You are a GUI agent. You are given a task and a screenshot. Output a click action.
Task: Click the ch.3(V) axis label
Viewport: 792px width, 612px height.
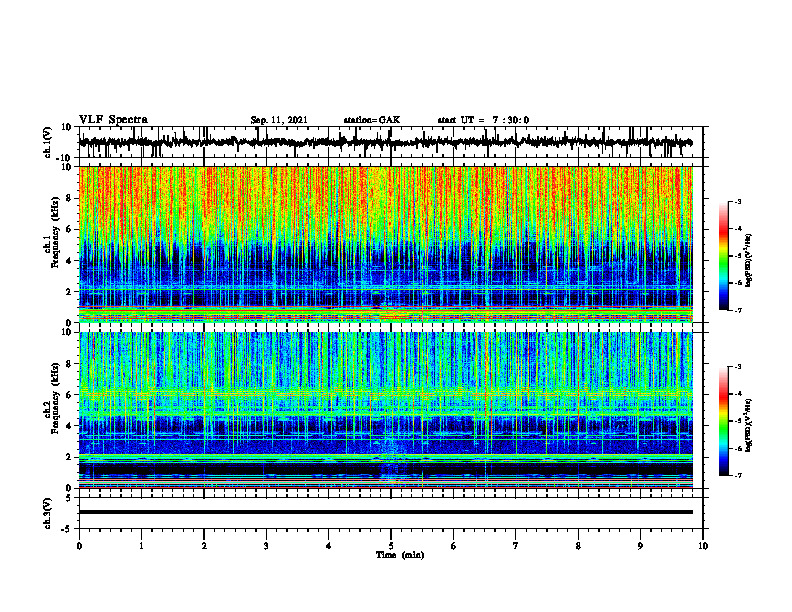point(48,513)
